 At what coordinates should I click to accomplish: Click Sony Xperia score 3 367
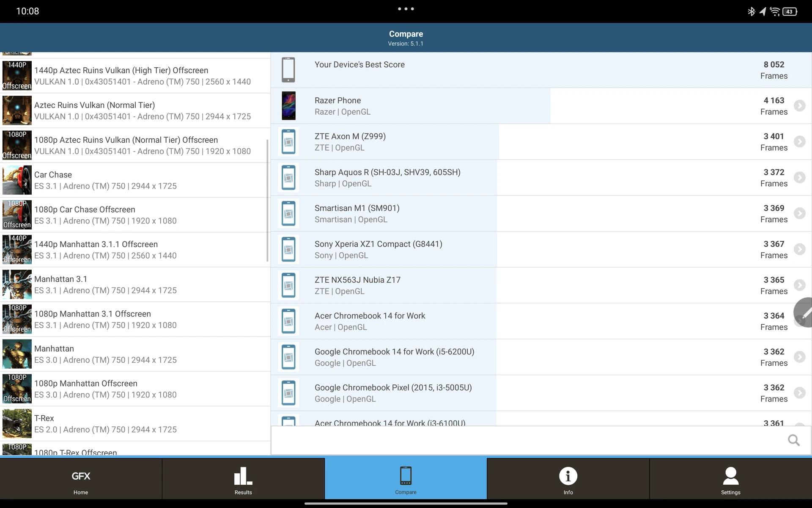tap(774, 244)
